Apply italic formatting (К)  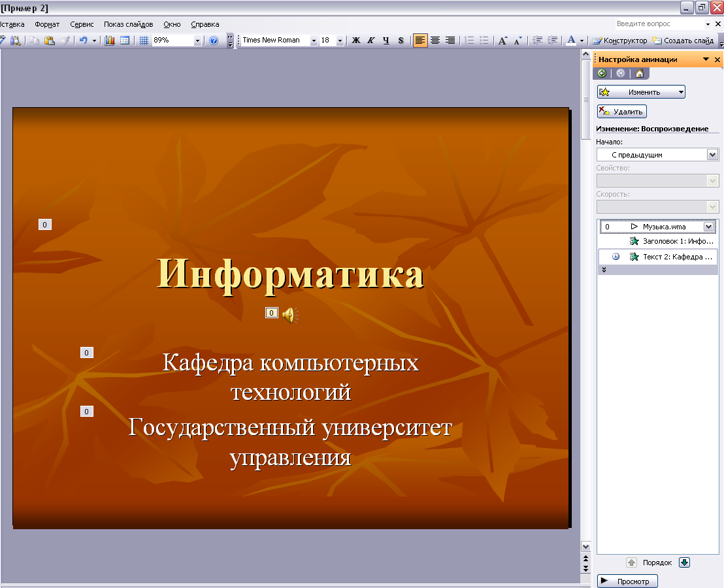tap(370, 41)
